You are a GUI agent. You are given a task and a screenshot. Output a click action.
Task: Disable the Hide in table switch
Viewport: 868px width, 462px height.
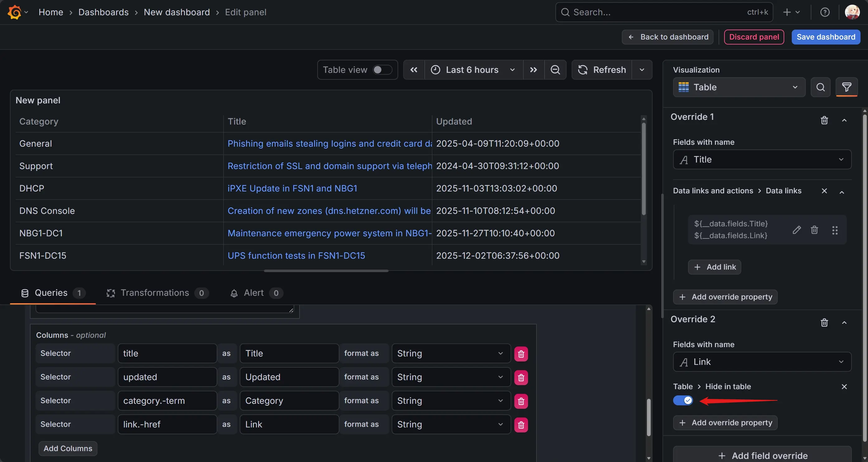[x=683, y=400]
